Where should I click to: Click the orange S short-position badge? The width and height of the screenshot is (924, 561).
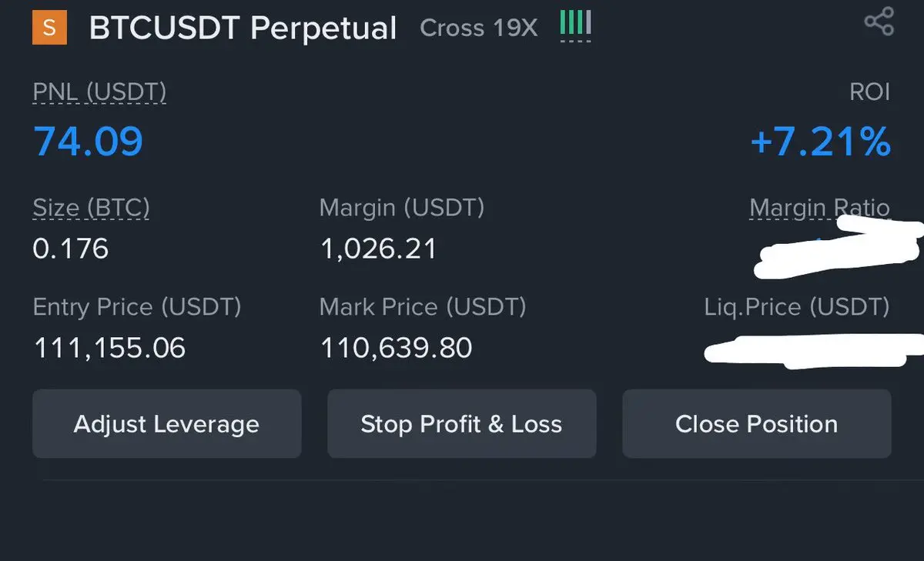coord(49,28)
